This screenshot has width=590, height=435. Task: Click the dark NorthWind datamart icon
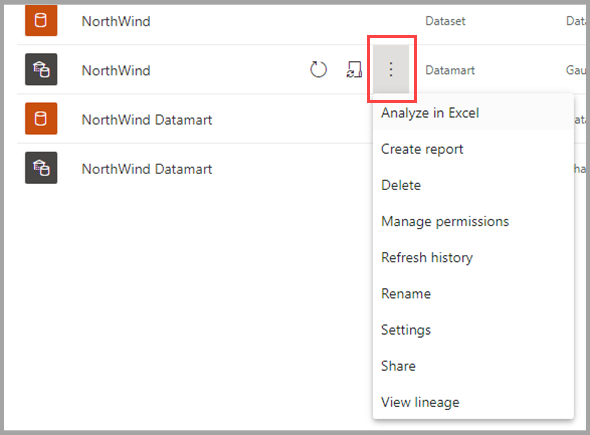coord(41,69)
